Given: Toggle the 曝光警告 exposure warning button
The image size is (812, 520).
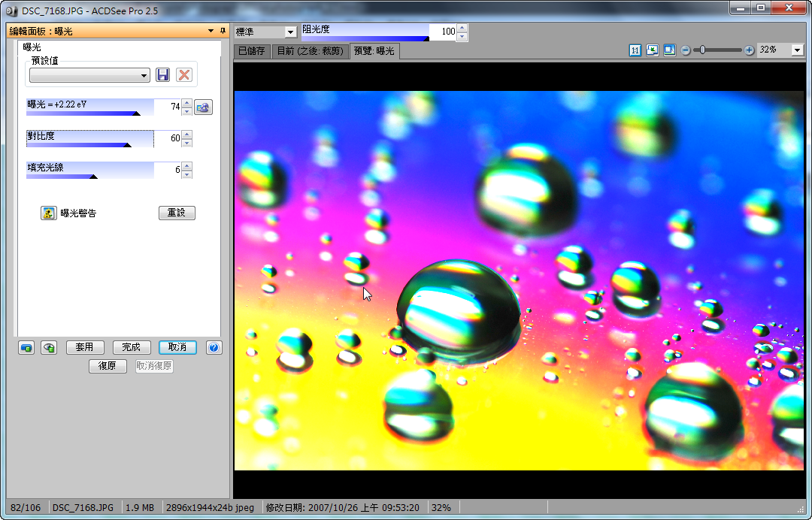Looking at the screenshot, I should (x=49, y=213).
